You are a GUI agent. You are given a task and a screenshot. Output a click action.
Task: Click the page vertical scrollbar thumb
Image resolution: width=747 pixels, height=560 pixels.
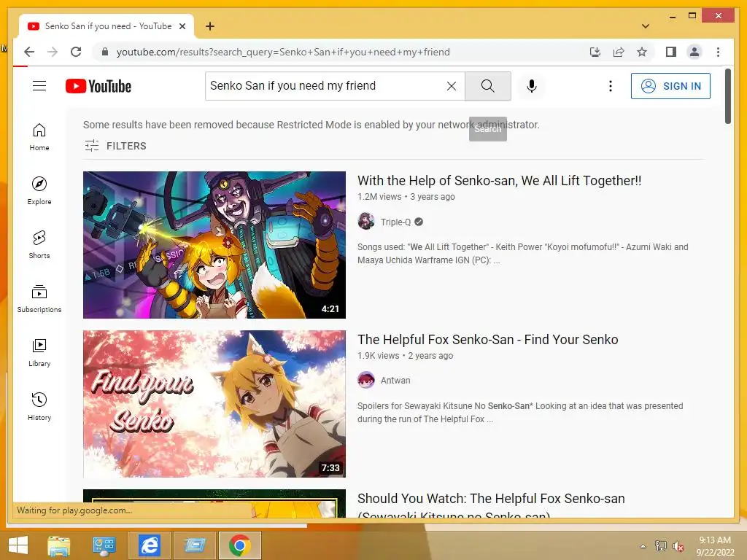(727, 96)
